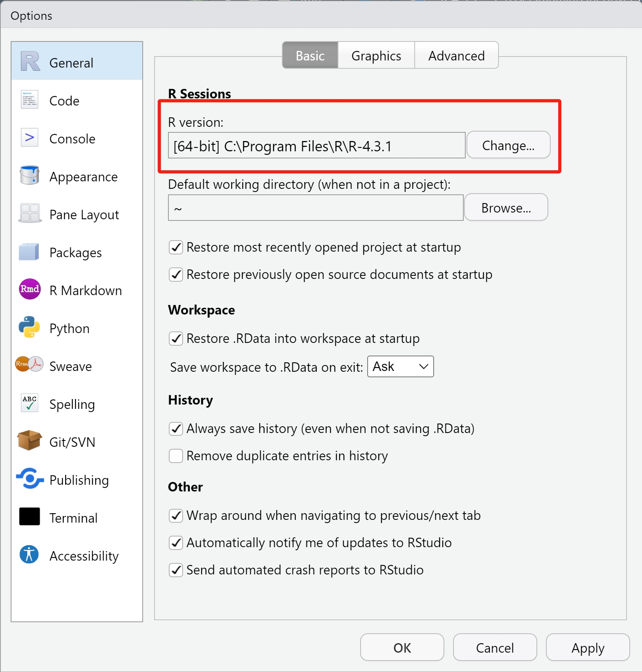Viewport: 642px width, 672px height.
Task: Open Appearance paint bucket icon
Action: (29, 175)
